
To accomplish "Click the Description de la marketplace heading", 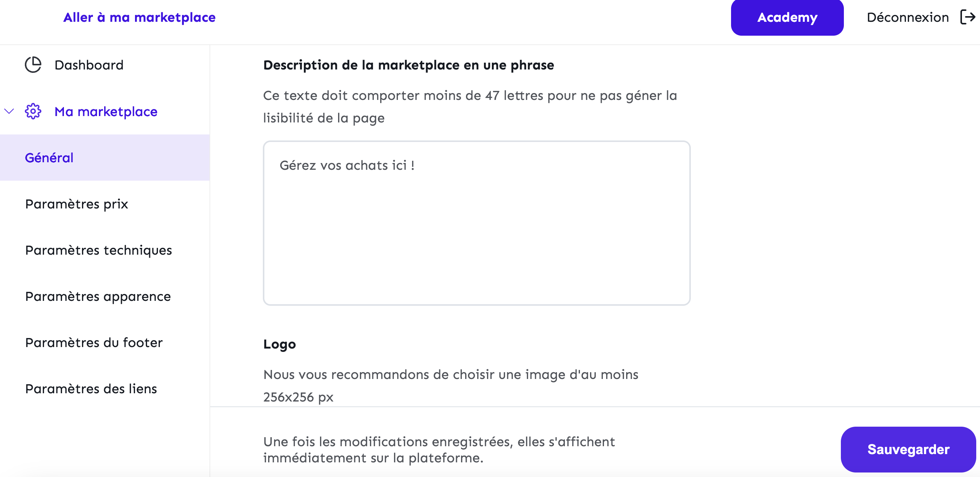I will [408, 65].
